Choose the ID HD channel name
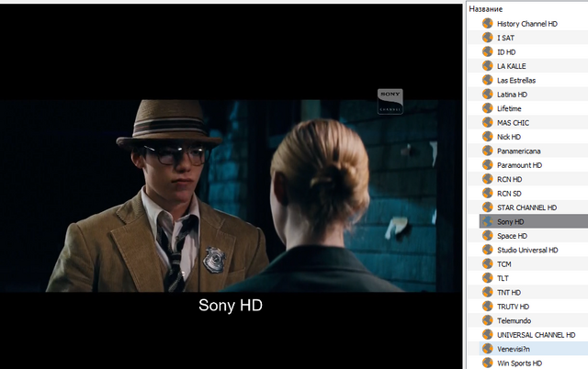This screenshot has height=369, width=588. (506, 52)
